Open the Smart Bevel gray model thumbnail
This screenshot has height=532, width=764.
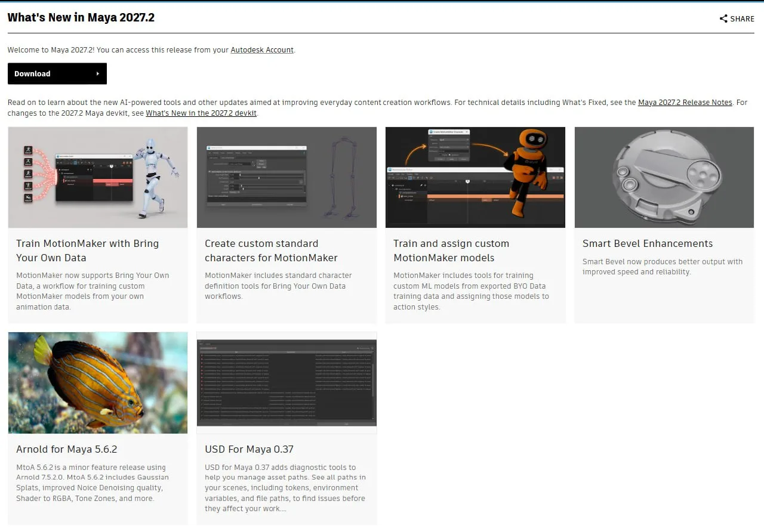(664, 177)
